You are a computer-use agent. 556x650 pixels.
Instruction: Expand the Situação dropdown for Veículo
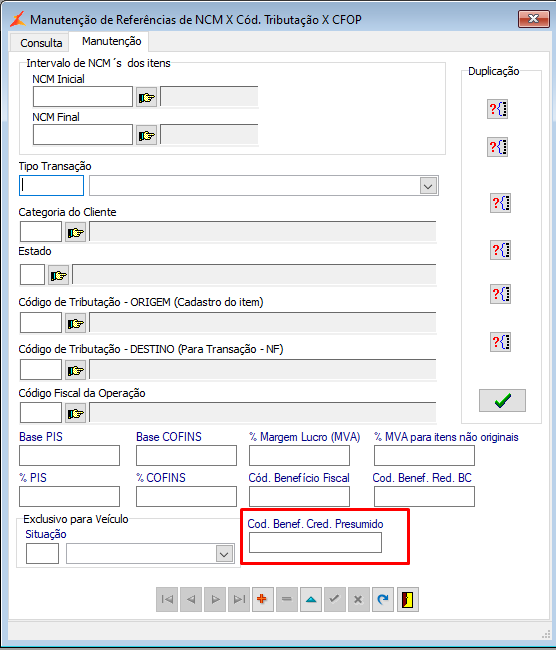(224, 554)
